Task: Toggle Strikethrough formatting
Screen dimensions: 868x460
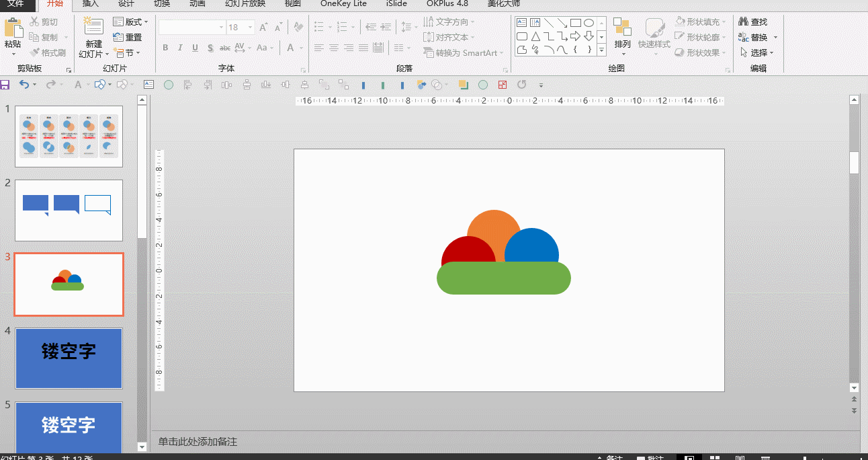Action: (225, 48)
